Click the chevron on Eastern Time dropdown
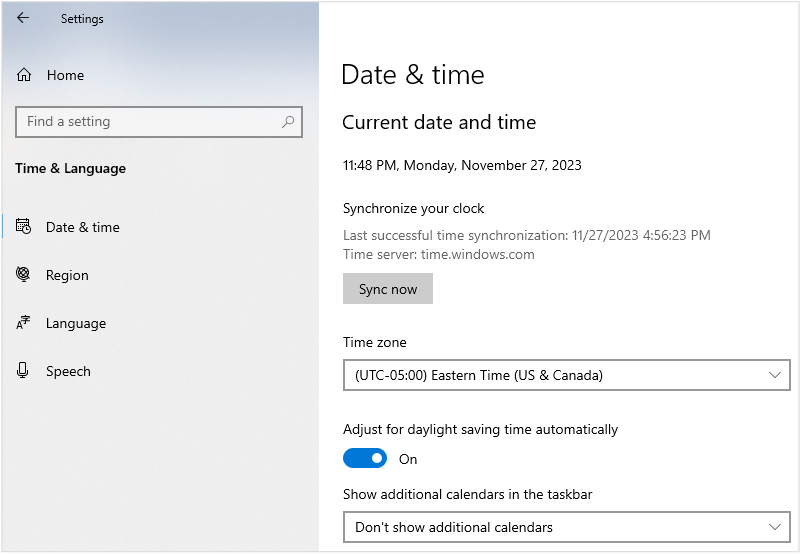The image size is (801, 554). click(x=774, y=376)
